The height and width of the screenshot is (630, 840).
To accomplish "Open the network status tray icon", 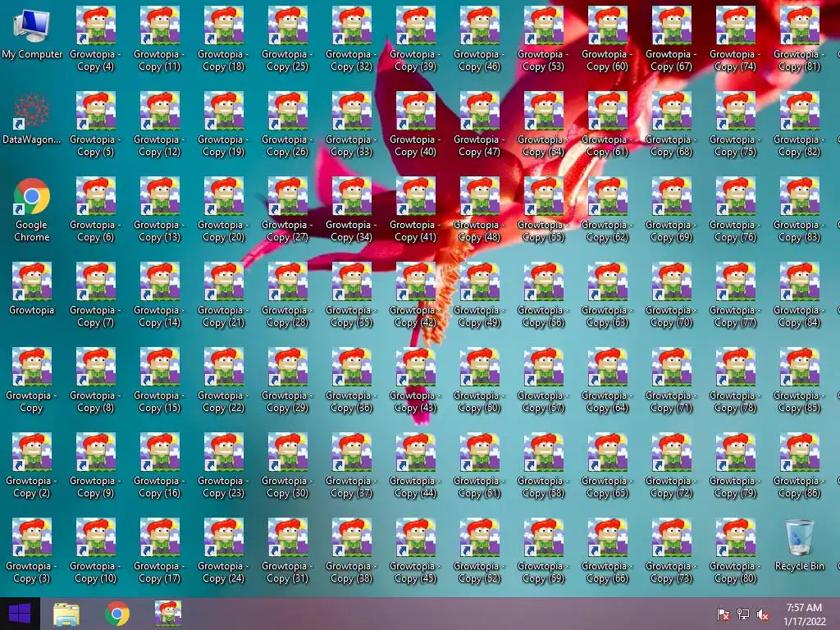I will point(743,614).
